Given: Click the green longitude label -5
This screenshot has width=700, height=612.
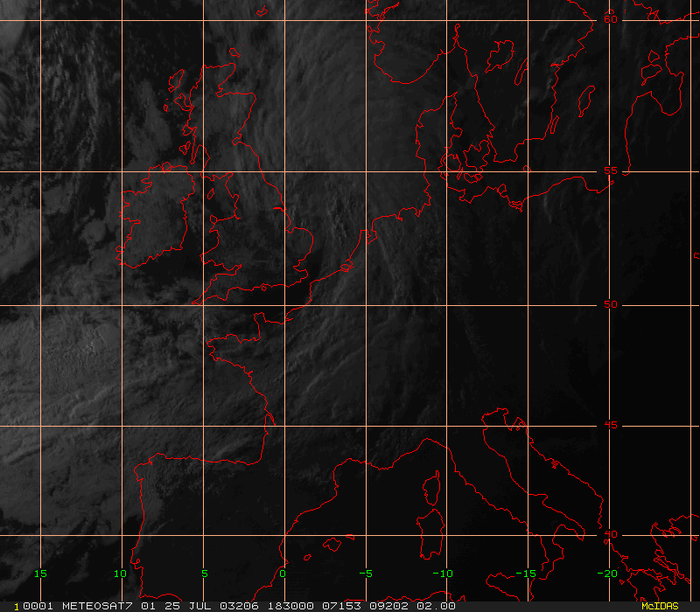Looking at the screenshot, I should [366, 574].
